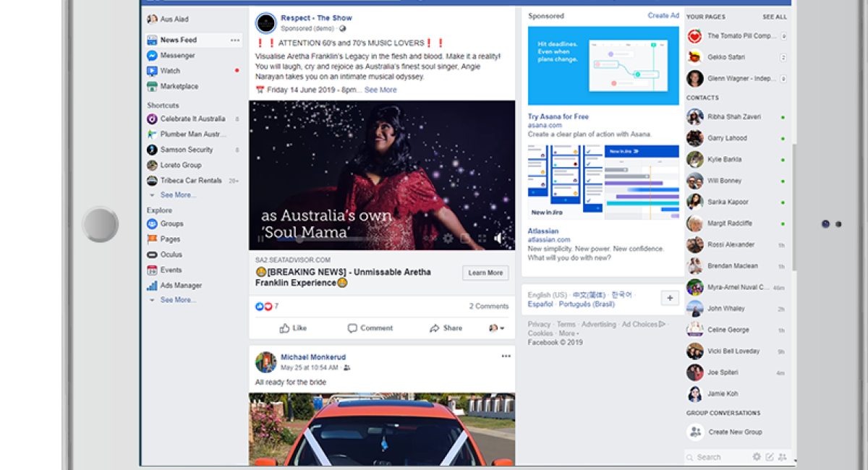
Task: Click the create group icon beside compose
Action: coord(782,457)
